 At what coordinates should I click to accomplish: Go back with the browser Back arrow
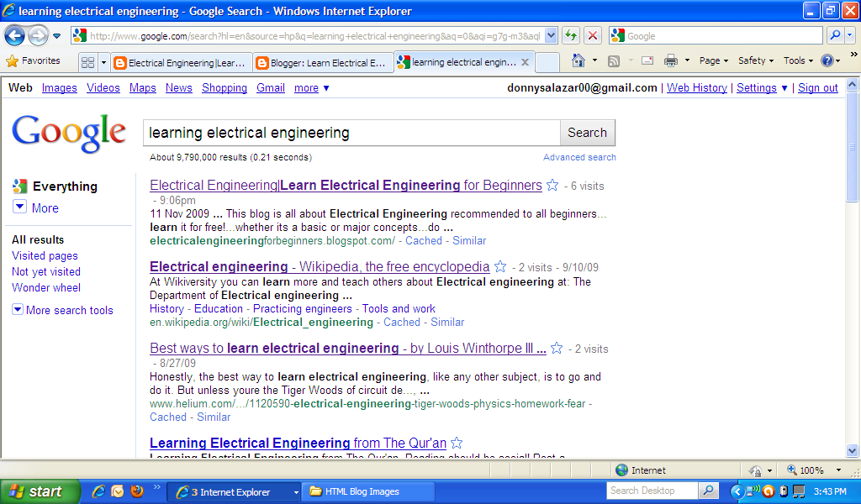(x=15, y=36)
